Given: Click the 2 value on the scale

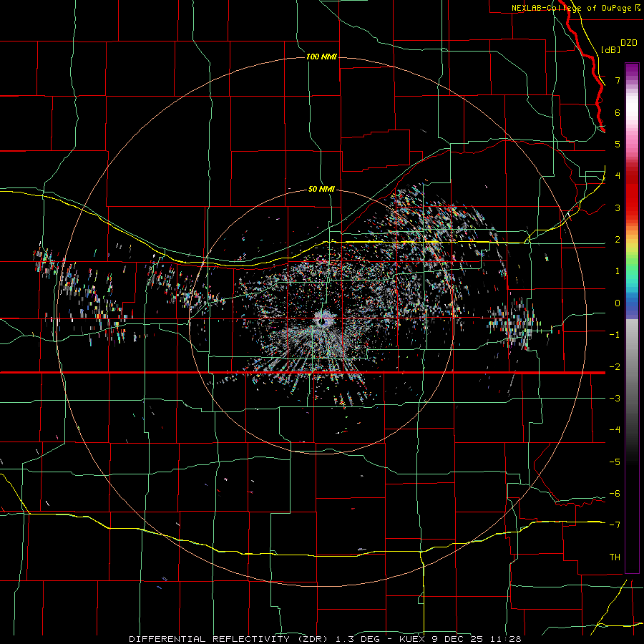Looking at the screenshot, I should coord(618,240).
